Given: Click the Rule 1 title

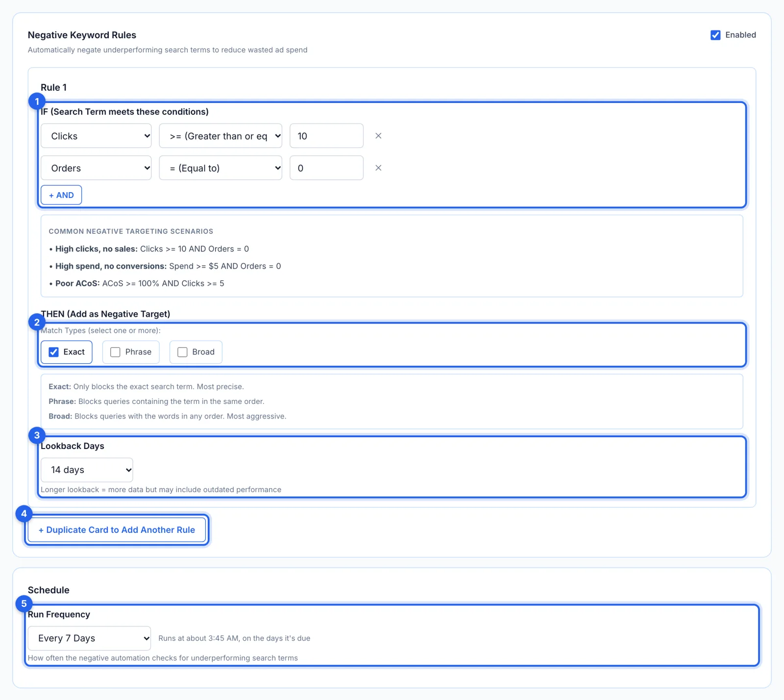Looking at the screenshot, I should pyautogui.click(x=53, y=87).
